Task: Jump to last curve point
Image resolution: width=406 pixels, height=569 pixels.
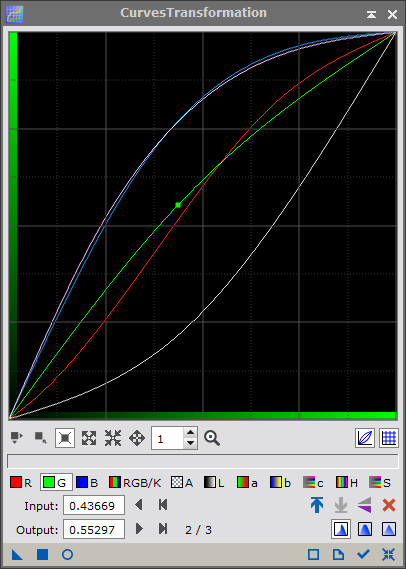Action: point(163,529)
